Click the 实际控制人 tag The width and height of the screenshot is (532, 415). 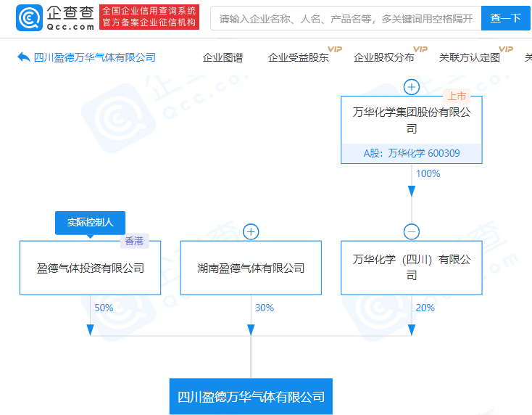pyautogui.click(x=90, y=223)
